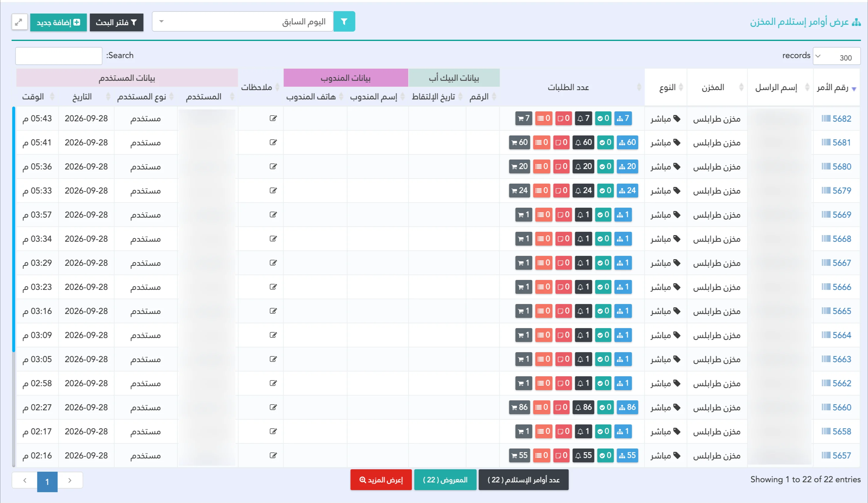This screenshot has height=503, width=868.
Task: Click the cart badge 24 in row 5679
Action: click(x=519, y=191)
